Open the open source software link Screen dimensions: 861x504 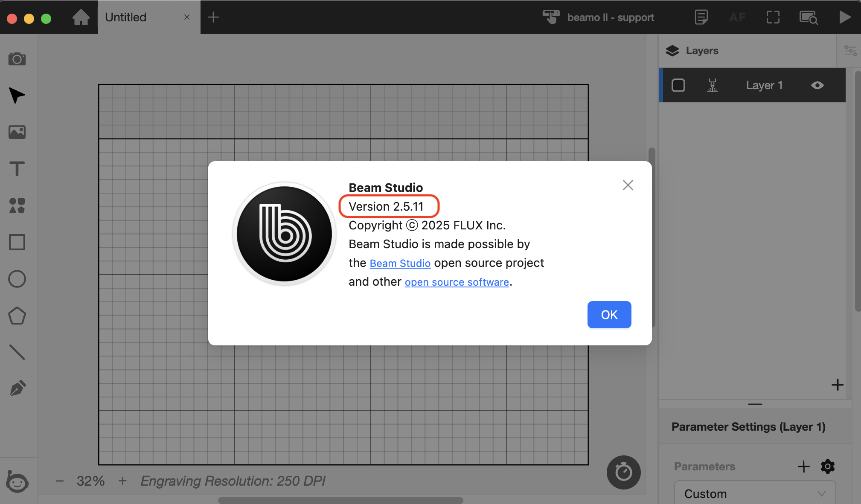point(457,282)
